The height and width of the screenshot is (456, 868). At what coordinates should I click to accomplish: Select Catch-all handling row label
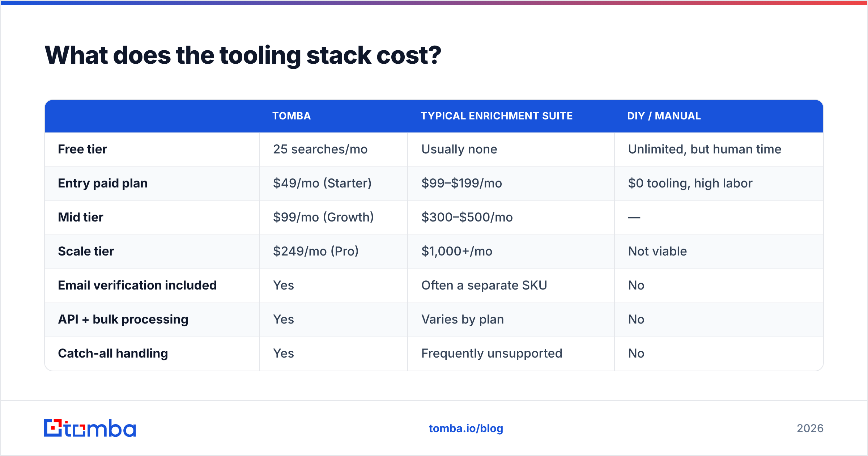[x=113, y=354]
